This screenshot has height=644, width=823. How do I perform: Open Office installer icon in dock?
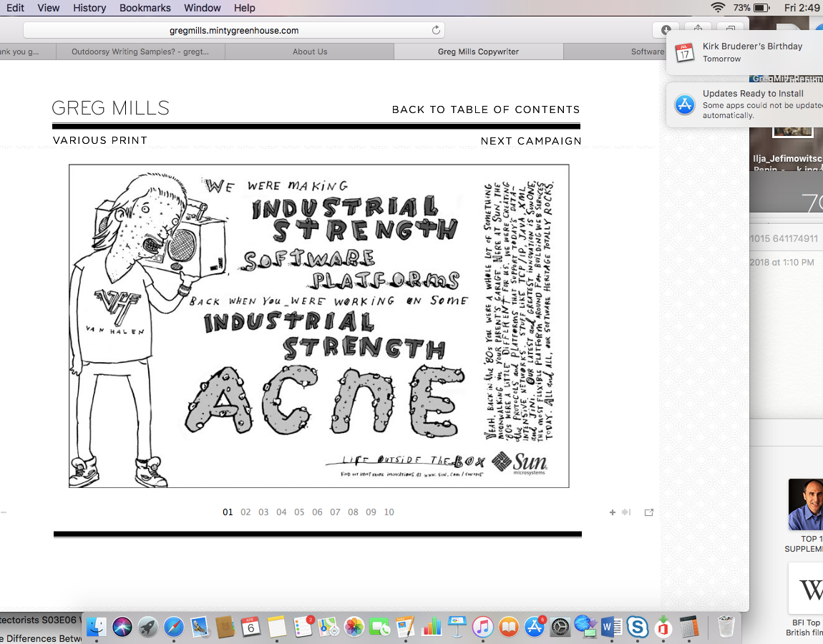[x=663, y=627]
